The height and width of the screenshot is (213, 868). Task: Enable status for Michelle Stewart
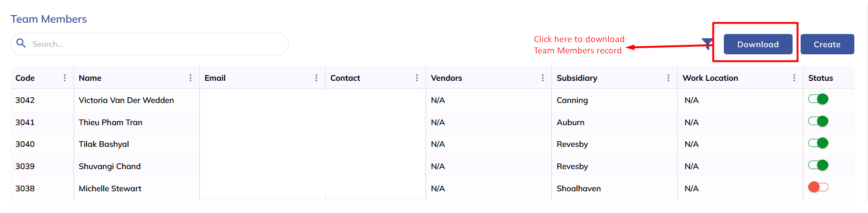coord(818,187)
